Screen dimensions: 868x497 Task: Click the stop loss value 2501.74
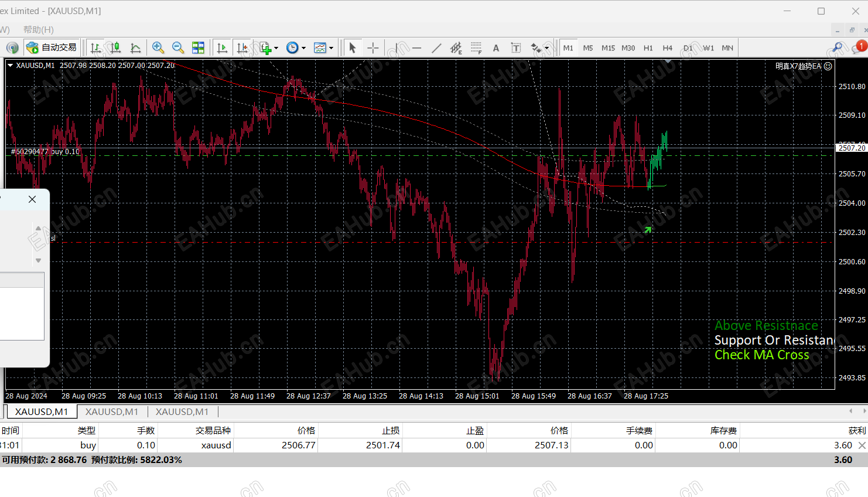(383, 445)
